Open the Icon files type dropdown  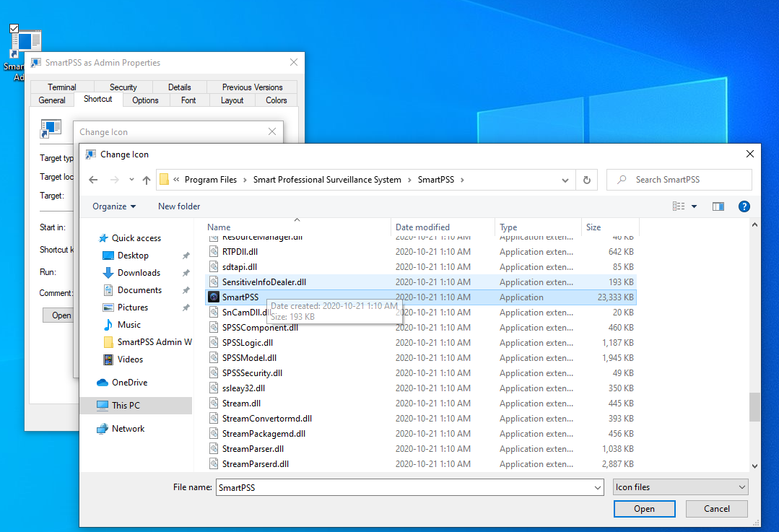680,487
